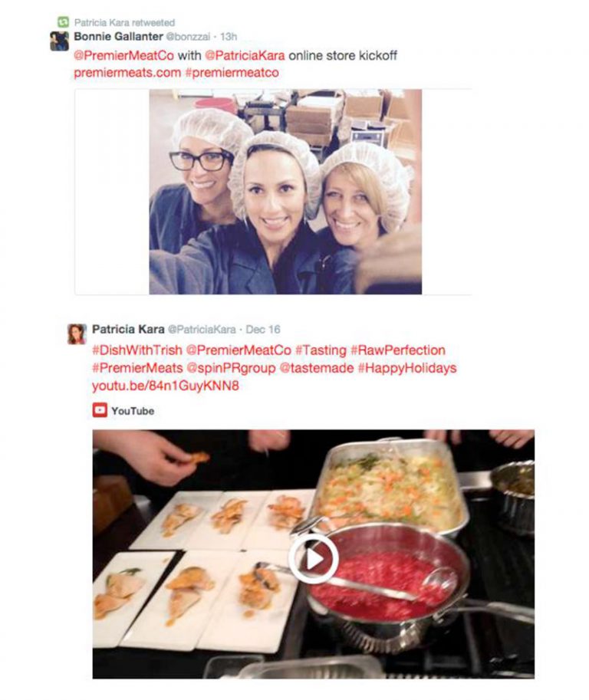
Task: Open the premiermeats.com link
Action: pyautogui.click(x=127, y=72)
